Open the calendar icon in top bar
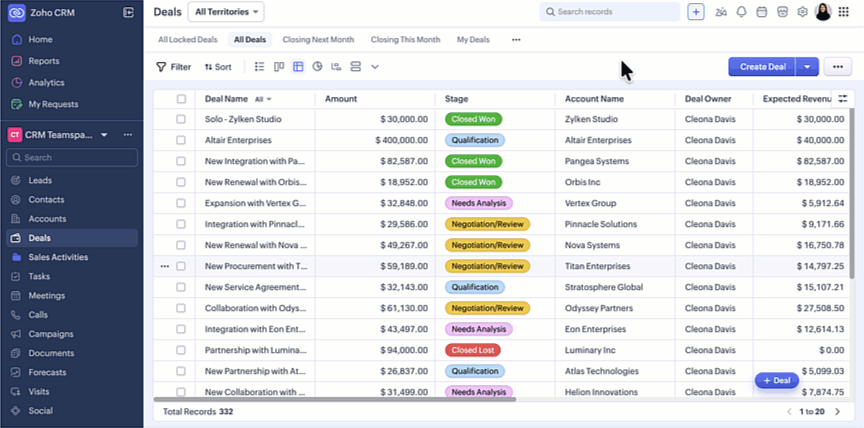This screenshot has height=428, width=864. pos(761,12)
